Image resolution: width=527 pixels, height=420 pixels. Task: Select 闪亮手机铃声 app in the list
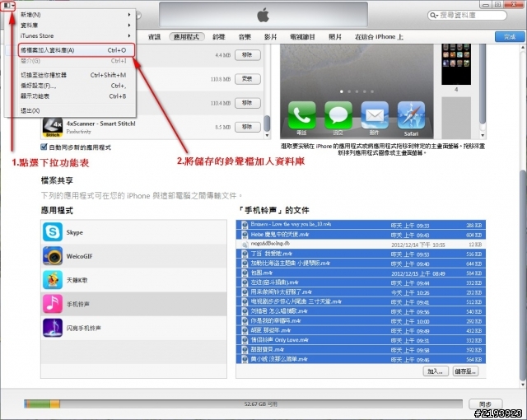[x=133, y=328]
